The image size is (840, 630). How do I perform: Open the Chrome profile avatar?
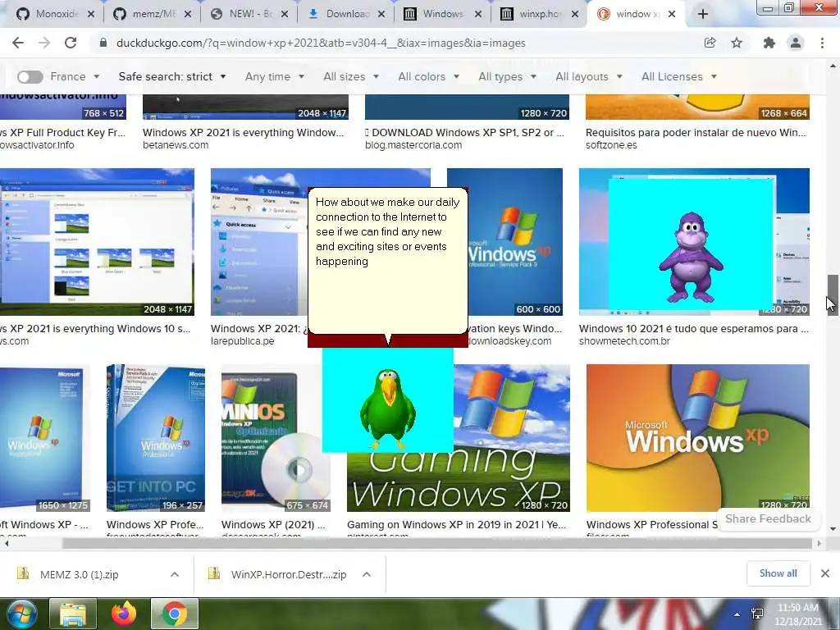pyautogui.click(x=796, y=43)
